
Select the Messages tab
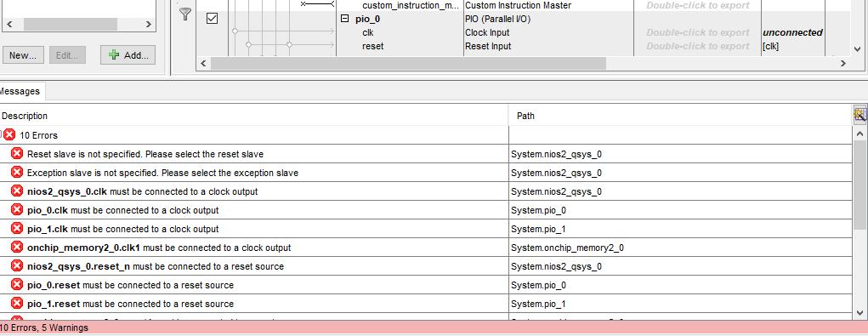[21, 91]
